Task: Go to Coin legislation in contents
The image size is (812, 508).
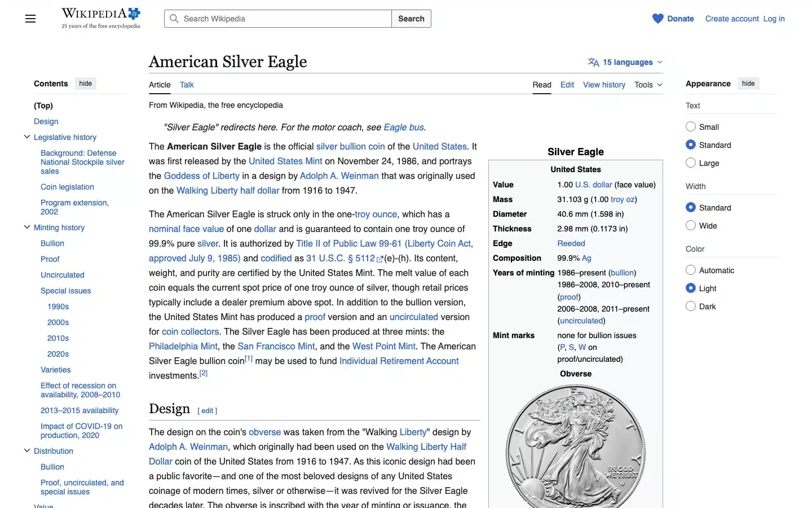Action: pos(67,187)
